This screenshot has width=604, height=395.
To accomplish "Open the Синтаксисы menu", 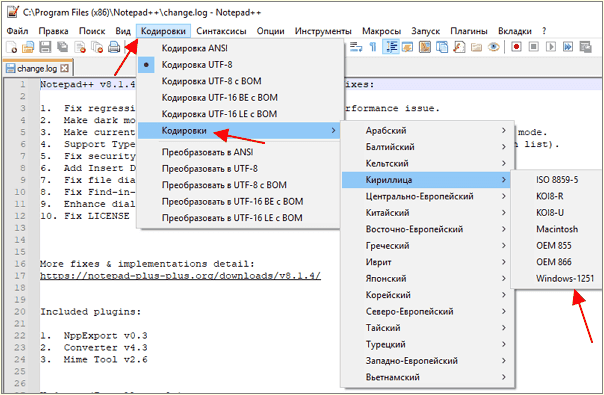I will point(221,31).
